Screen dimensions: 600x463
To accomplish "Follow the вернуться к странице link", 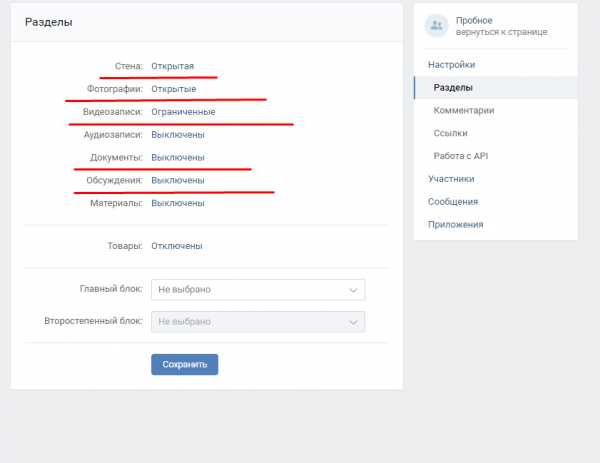I will [x=501, y=32].
